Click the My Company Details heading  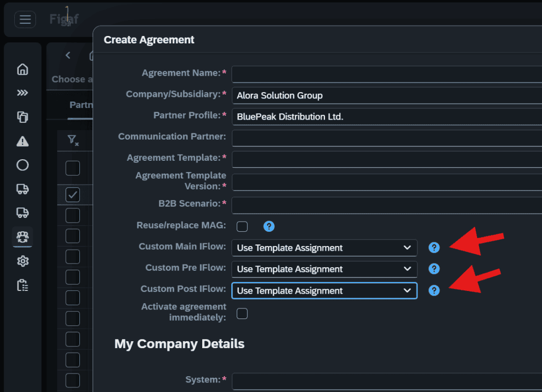pos(179,344)
